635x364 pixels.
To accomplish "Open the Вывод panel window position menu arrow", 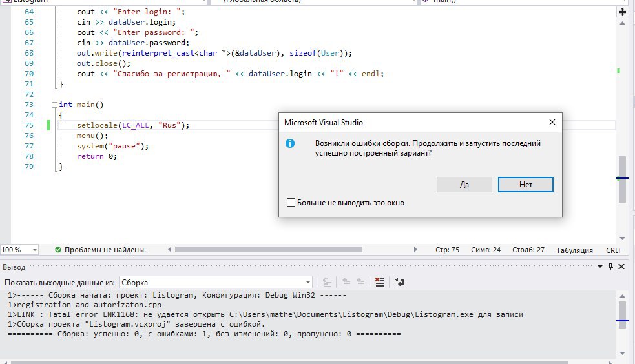I will [600, 267].
